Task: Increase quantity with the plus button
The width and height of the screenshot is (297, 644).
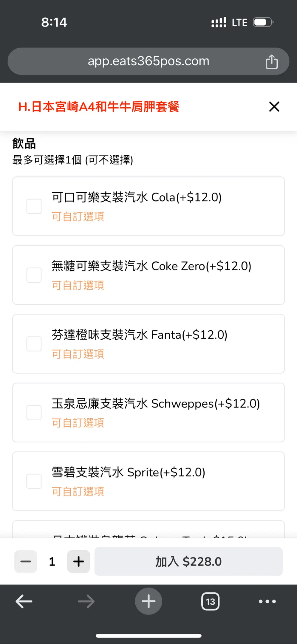Action: point(79,561)
